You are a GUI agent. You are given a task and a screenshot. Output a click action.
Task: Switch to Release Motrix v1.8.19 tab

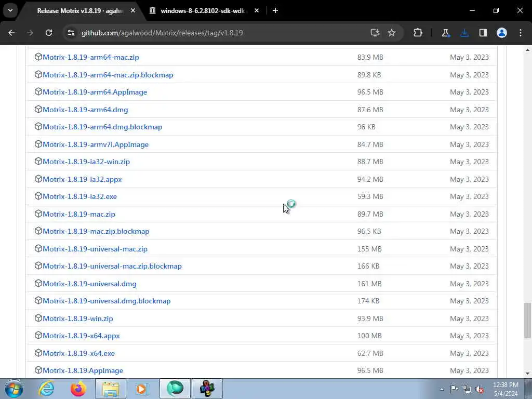point(79,11)
